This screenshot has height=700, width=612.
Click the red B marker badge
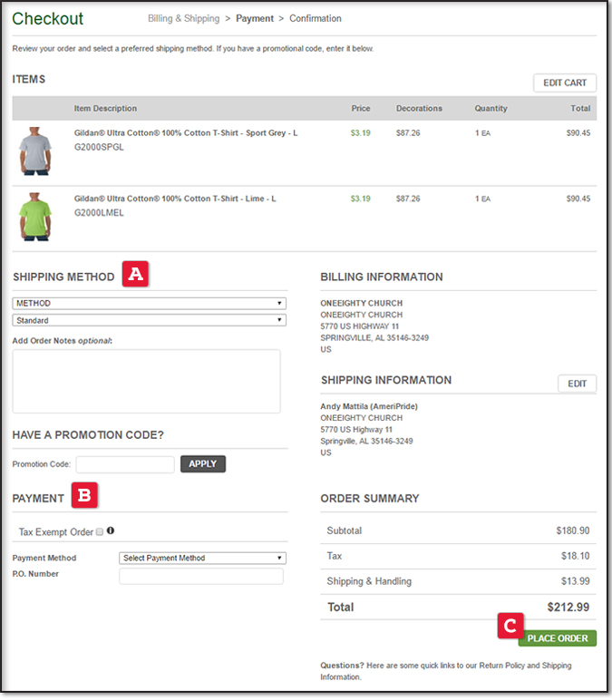pos(85,496)
